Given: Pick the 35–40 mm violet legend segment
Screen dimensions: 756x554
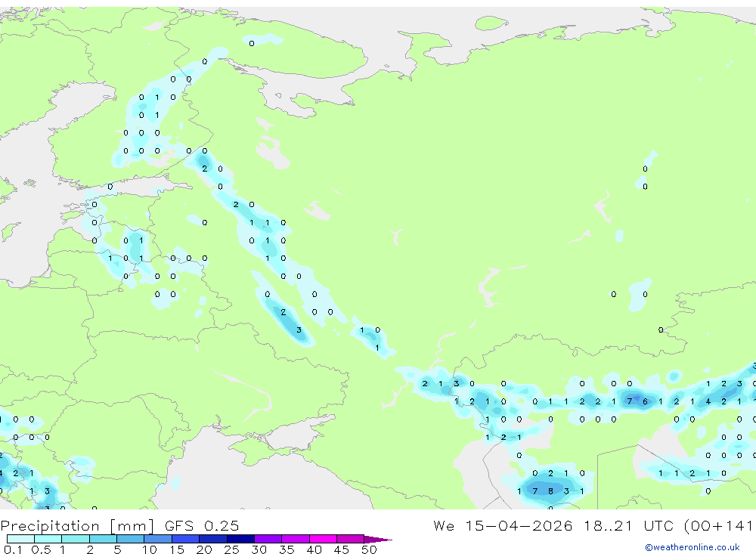Looking at the screenshot, I should [296, 539].
